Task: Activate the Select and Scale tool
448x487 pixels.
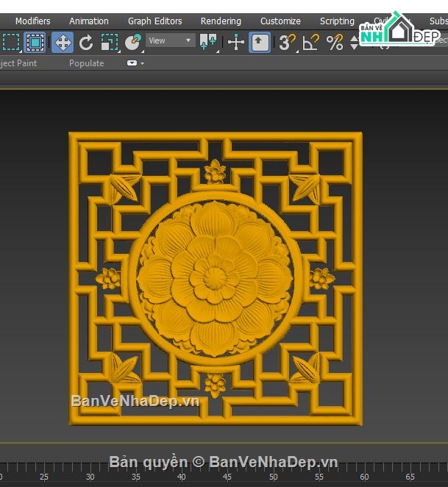Action: tap(110, 42)
